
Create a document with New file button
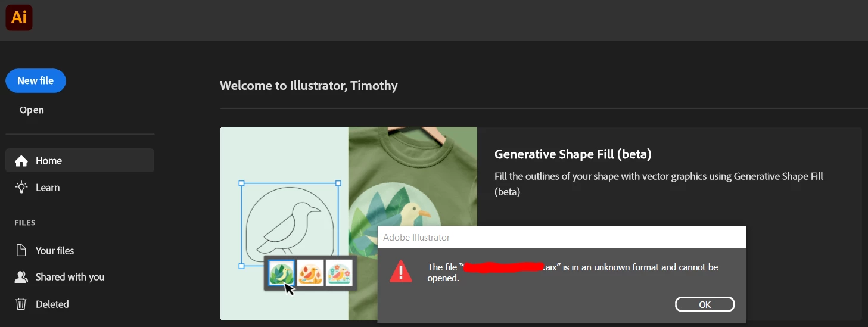[x=36, y=81]
